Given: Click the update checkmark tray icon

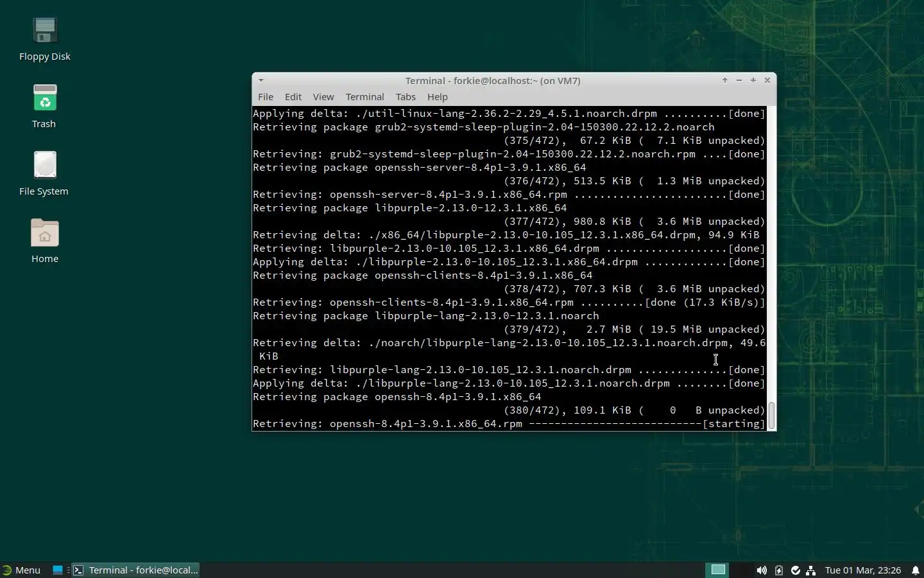Looking at the screenshot, I should (x=796, y=570).
